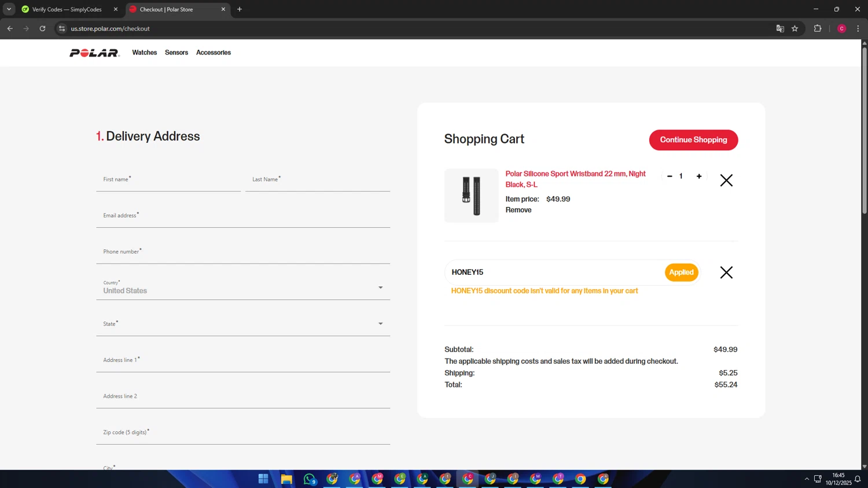Screen dimensions: 868x488
Task: Close the Verify Codes SimplyCodes tab
Action: (116, 9)
